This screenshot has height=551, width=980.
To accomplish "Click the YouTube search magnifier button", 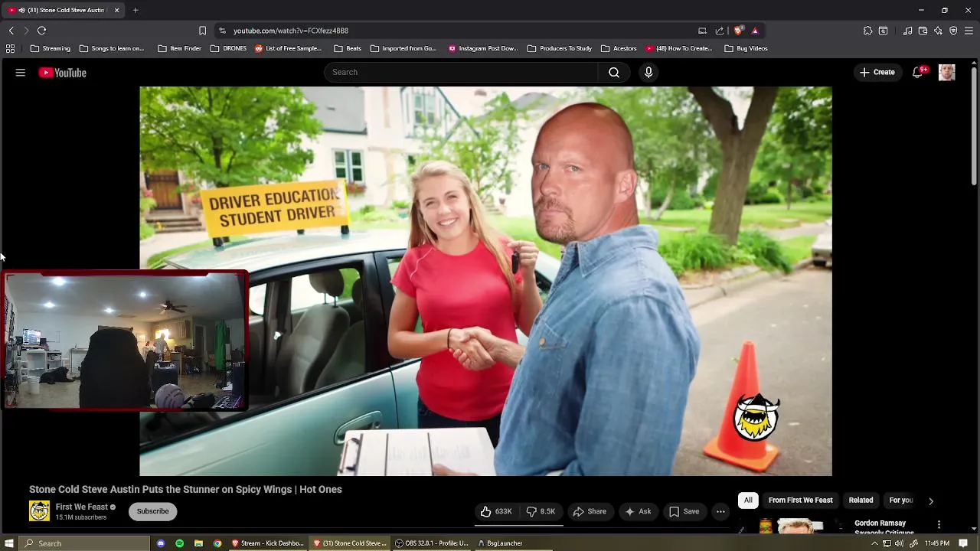I will [x=614, y=72].
